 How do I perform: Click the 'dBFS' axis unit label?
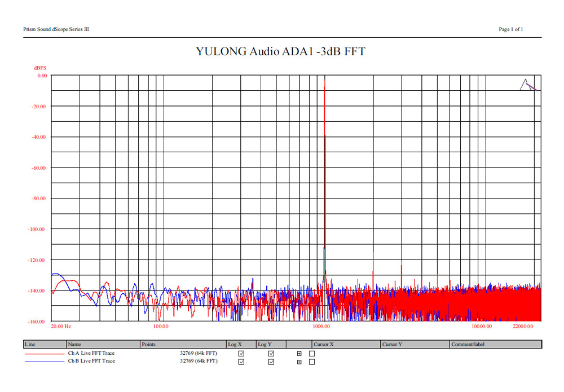click(x=40, y=68)
